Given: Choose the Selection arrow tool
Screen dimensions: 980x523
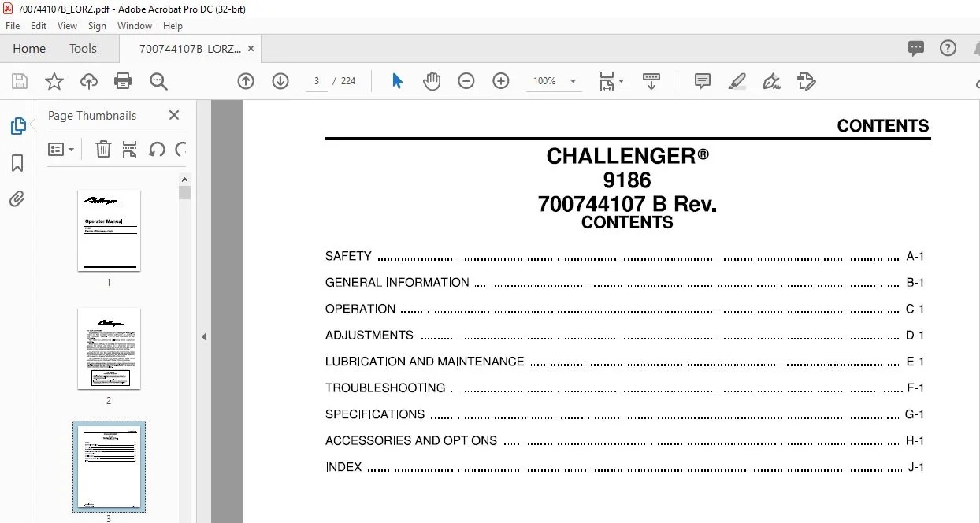Looking at the screenshot, I should [x=397, y=81].
